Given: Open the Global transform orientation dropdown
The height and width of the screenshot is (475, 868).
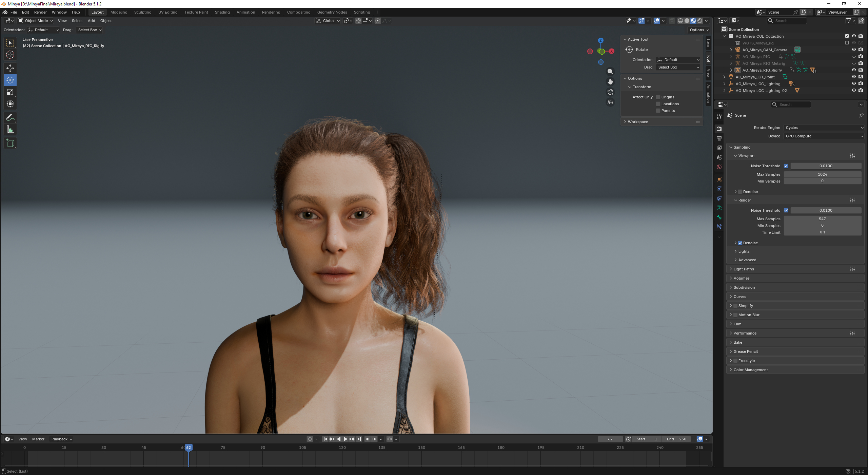Looking at the screenshot, I should pyautogui.click(x=328, y=21).
